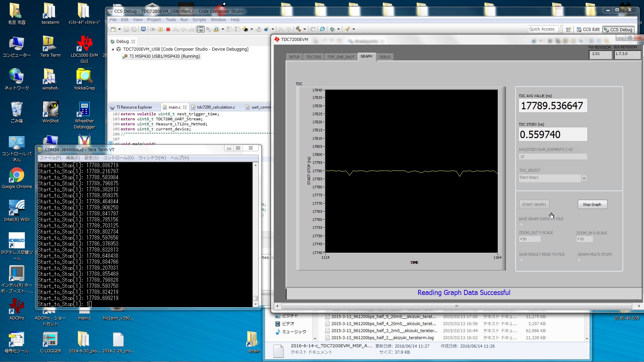
Task: Click the Save icon in CCS toolbar
Action: 126,29
